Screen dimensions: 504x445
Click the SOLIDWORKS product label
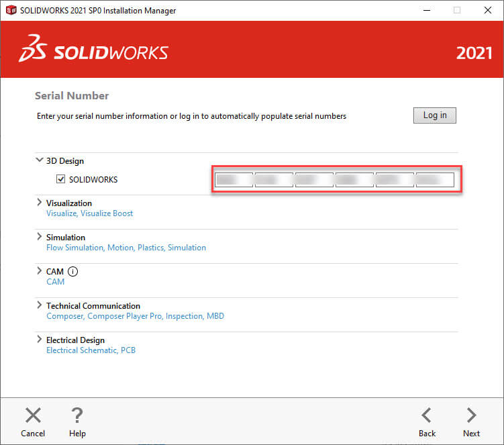pos(93,179)
